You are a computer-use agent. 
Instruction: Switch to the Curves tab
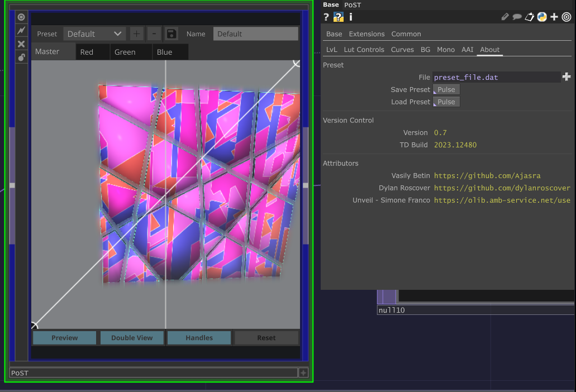click(402, 50)
